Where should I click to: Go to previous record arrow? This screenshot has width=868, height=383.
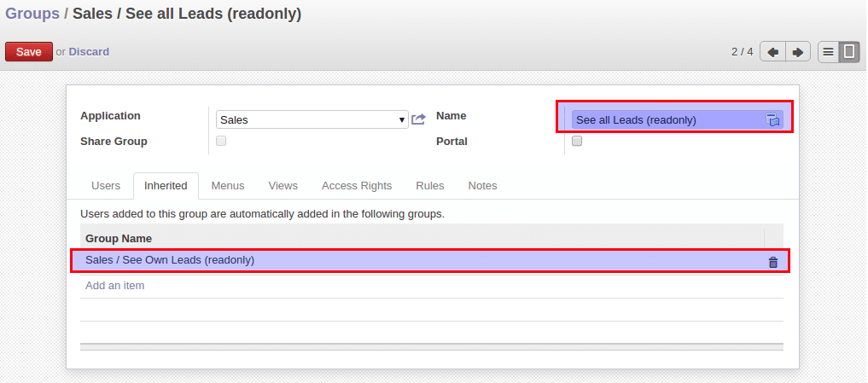(x=772, y=52)
